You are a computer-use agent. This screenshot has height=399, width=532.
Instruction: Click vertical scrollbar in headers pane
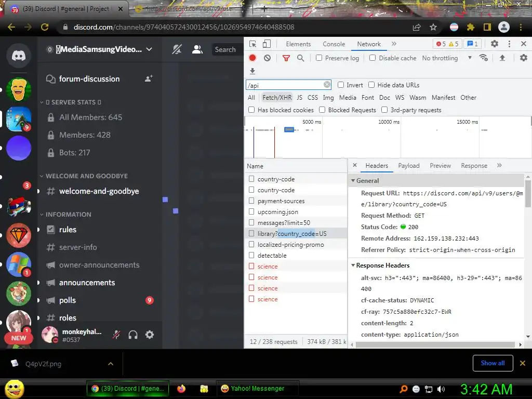[528, 193]
